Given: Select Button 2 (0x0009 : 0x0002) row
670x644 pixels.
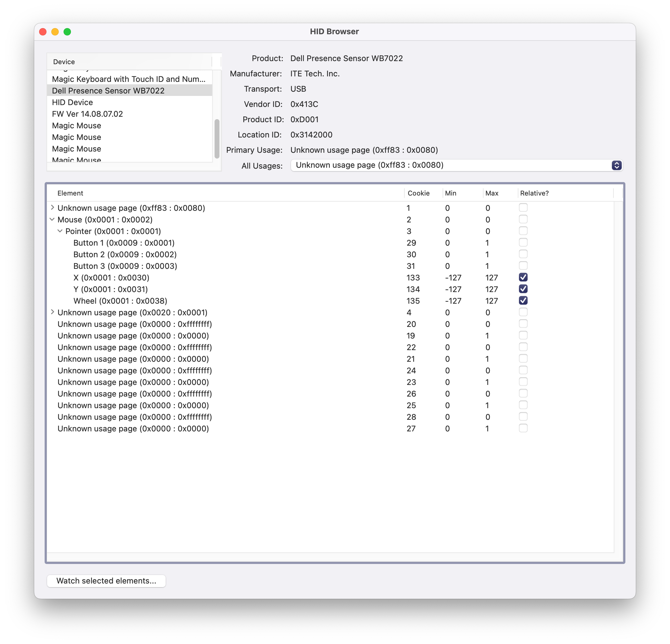Looking at the screenshot, I should (x=330, y=254).
